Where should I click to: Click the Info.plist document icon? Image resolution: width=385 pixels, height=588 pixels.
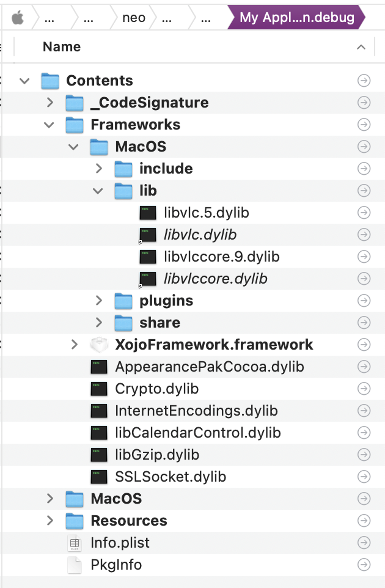click(75, 543)
